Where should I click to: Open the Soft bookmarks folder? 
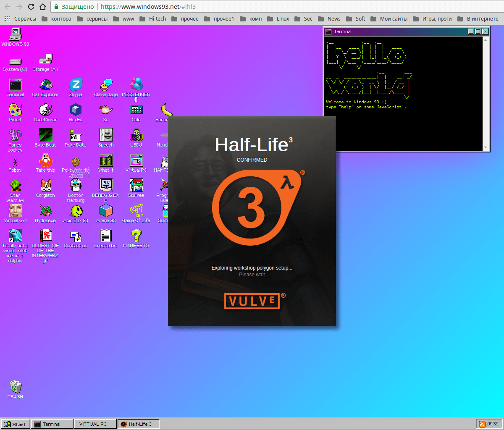(x=355, y=18)
